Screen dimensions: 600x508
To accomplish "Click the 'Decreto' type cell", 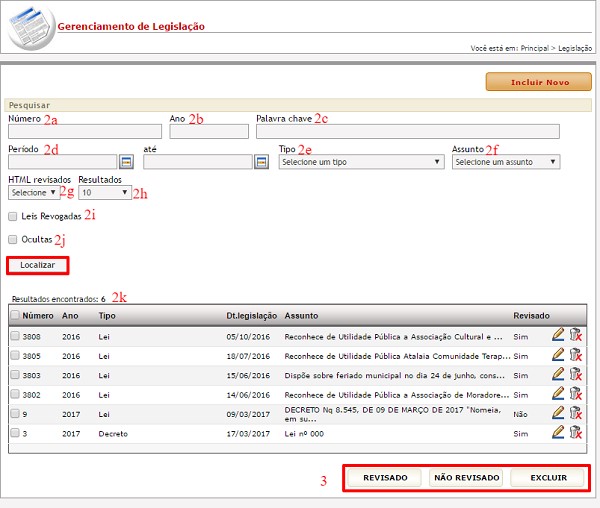I will point(113,434).
